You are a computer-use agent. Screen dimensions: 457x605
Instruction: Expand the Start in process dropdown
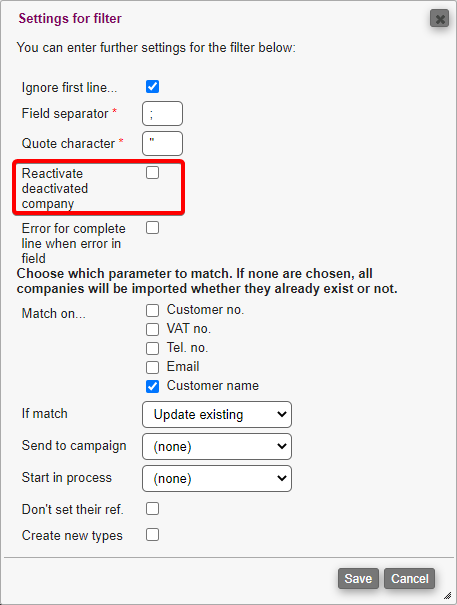(217, 478)
